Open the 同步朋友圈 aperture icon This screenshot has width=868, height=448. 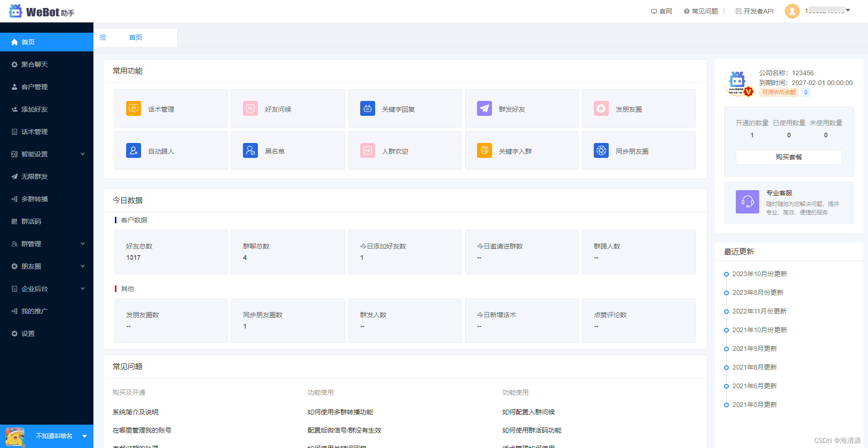(x=601, y=150)
